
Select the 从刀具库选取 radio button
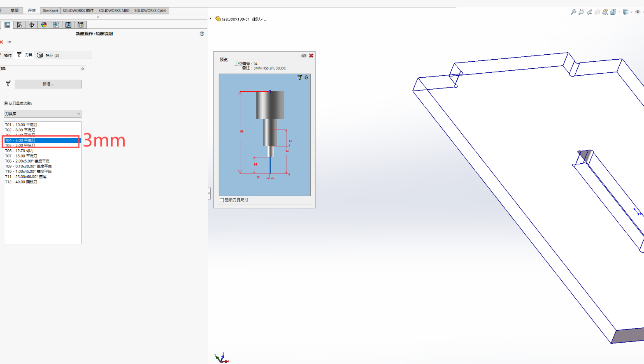point(6,103)
